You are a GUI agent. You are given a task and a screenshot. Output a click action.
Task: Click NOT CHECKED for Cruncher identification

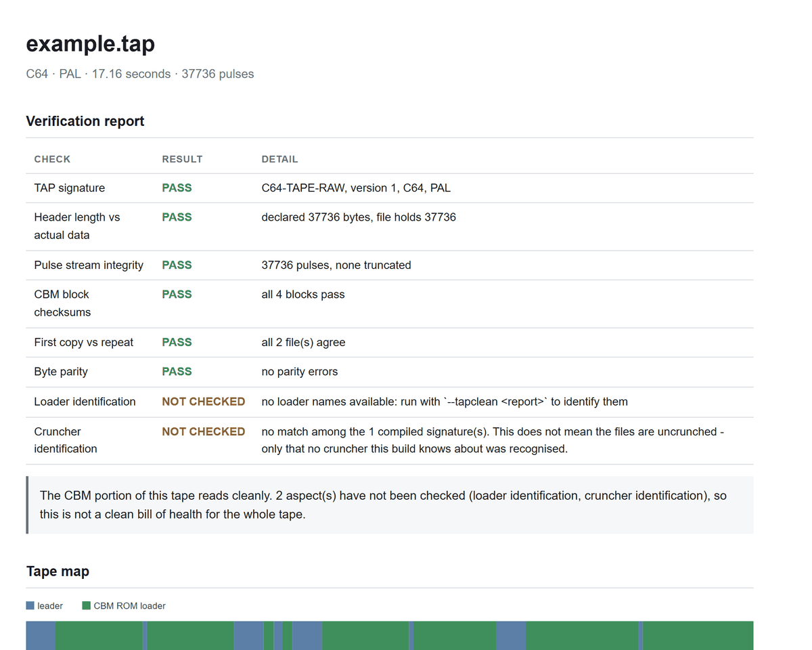coord(204,431)
